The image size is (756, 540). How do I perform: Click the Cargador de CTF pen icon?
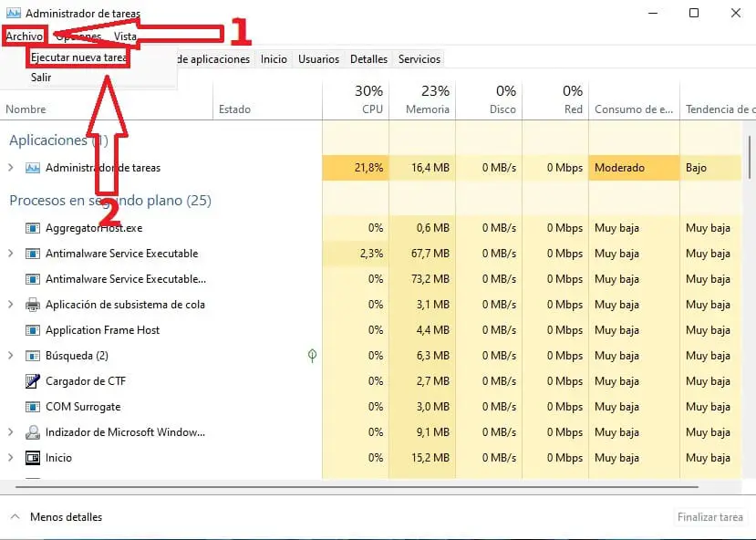(x=33, y=381)
